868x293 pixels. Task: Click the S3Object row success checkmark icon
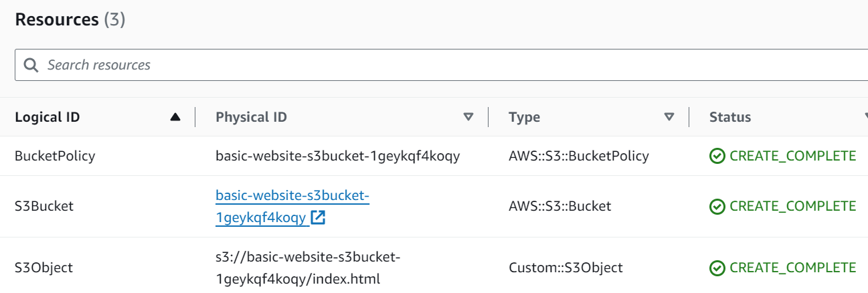[717, 268]
